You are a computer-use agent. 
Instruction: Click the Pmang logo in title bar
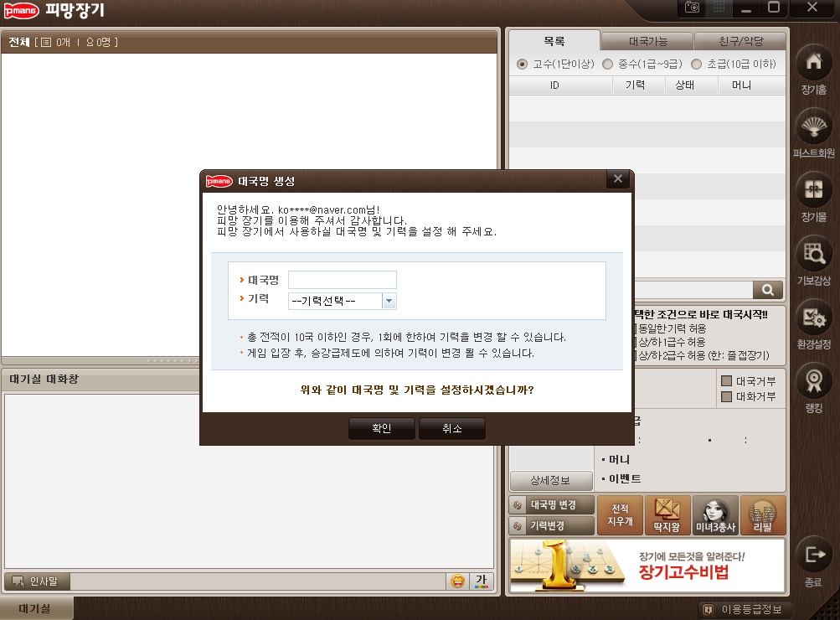(22, 10)
